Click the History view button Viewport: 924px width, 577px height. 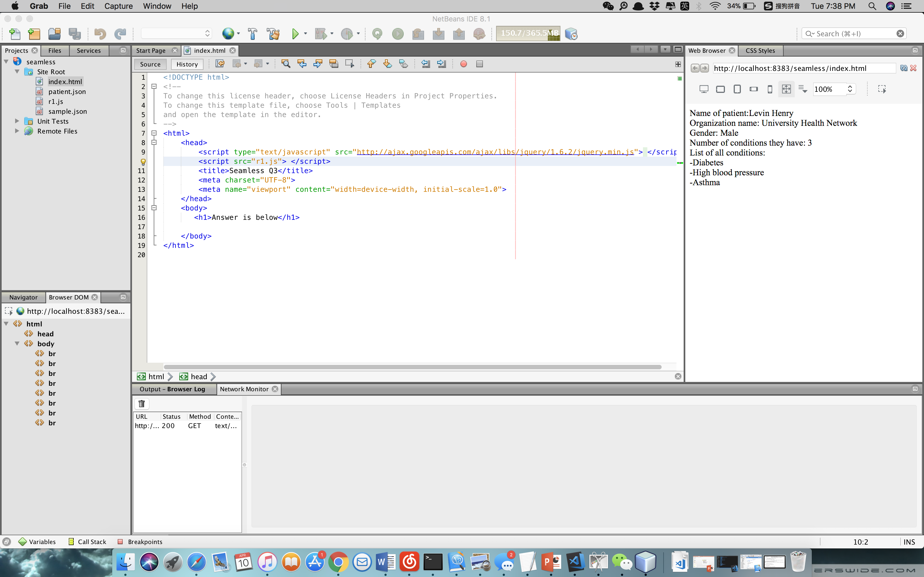tap(187, 64)
